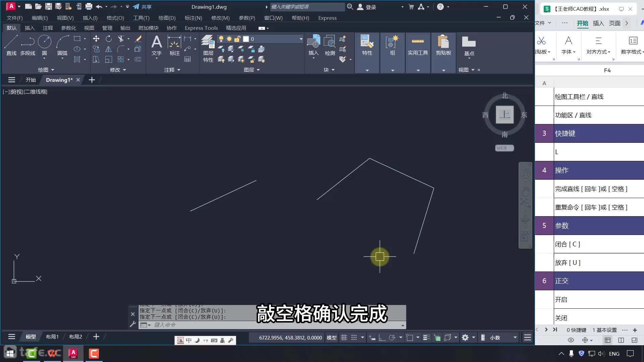Image resolution: width=644 pixels, height=362 pixels.
Task: Choose the Offset tool
Action: [x=138, y=60]
